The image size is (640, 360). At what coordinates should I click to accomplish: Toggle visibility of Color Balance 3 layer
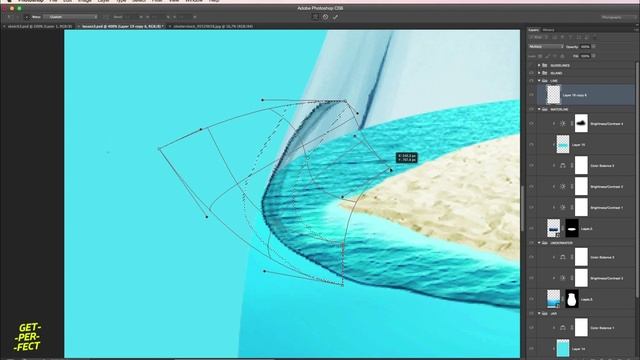(531, 166)
